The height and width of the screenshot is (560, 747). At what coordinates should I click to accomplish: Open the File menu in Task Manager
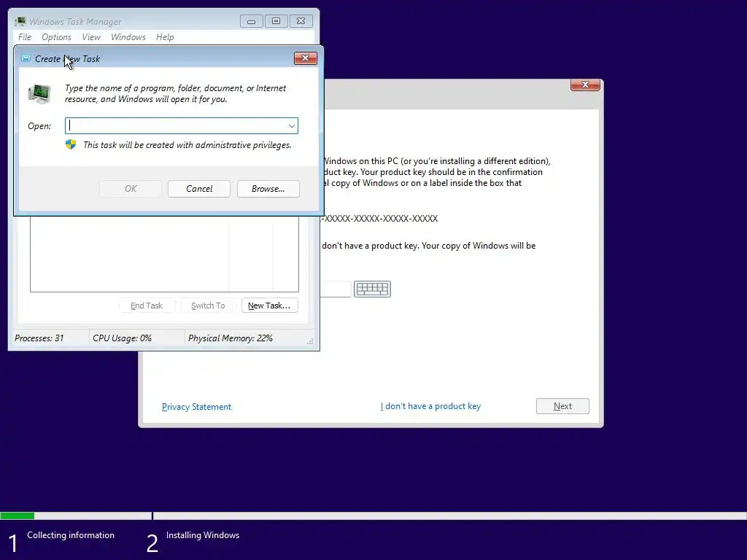(25, 37)
